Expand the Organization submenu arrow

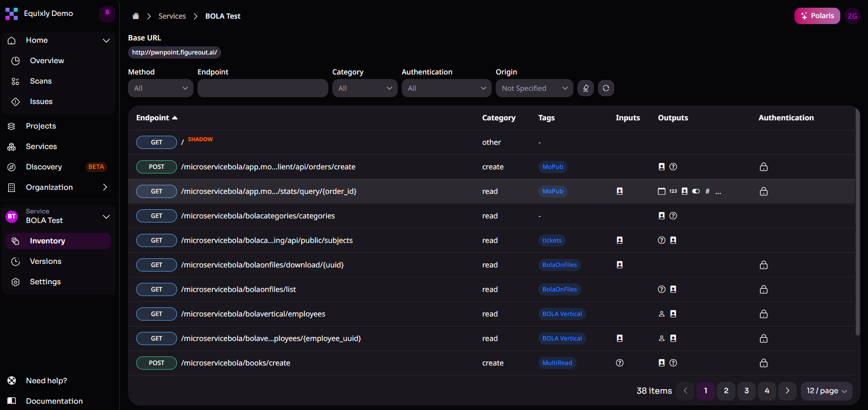pyautogui.click(x=105, y=187)
